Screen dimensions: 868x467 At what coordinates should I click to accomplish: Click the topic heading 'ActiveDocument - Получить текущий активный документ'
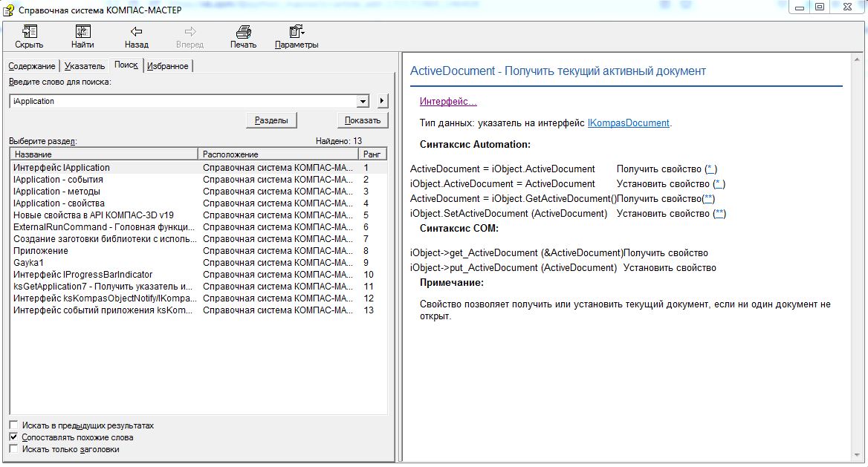558,71
